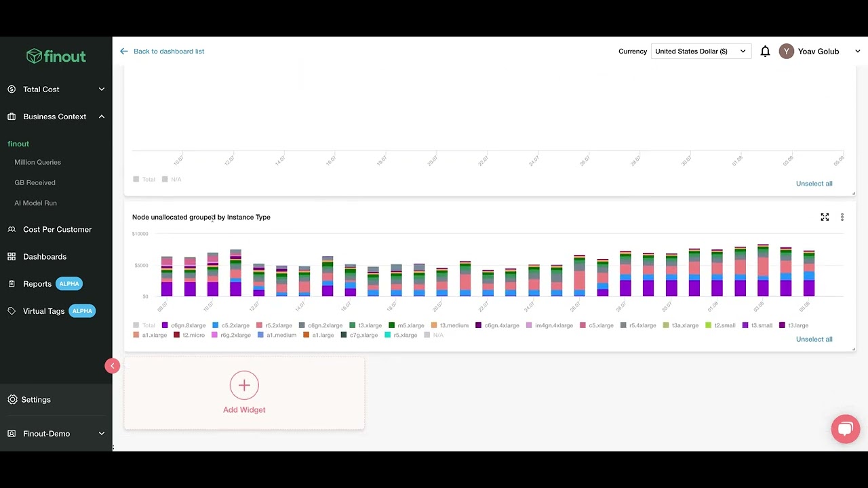Click the Yoav Golub avatar
The width and height of the screenshot is (868, 488).
click(786, 52)
